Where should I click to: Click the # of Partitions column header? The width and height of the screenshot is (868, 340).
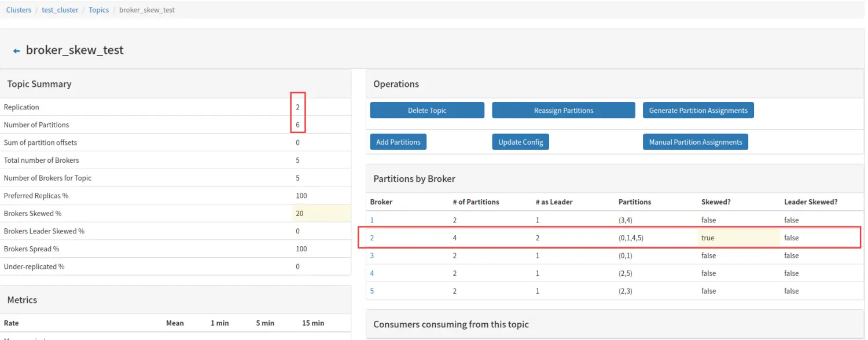476,202
